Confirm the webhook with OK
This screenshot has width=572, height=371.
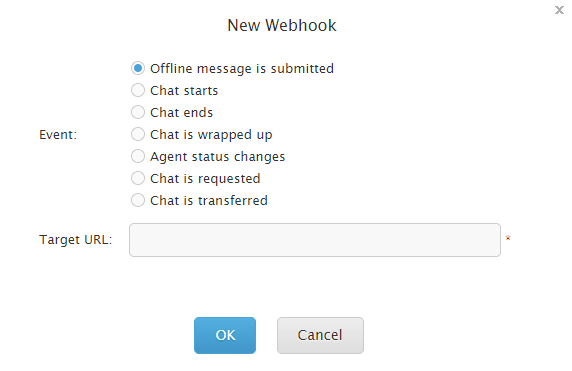225,335
